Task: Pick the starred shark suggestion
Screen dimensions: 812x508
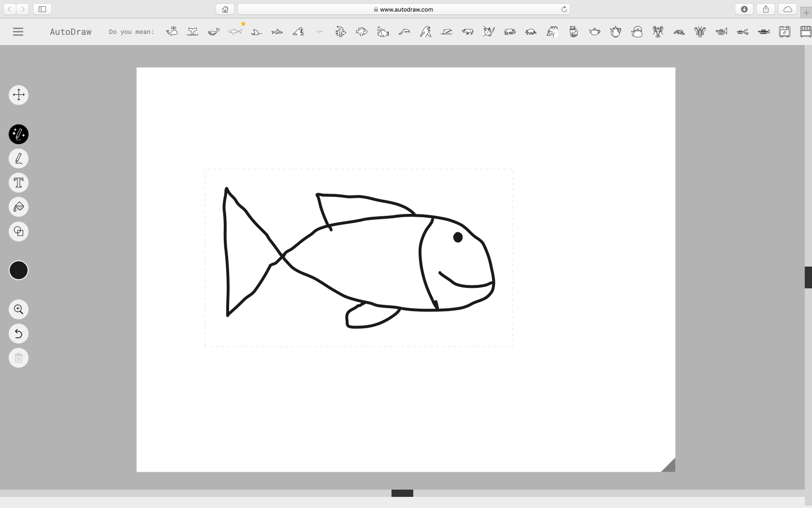Action: [235, 31]
